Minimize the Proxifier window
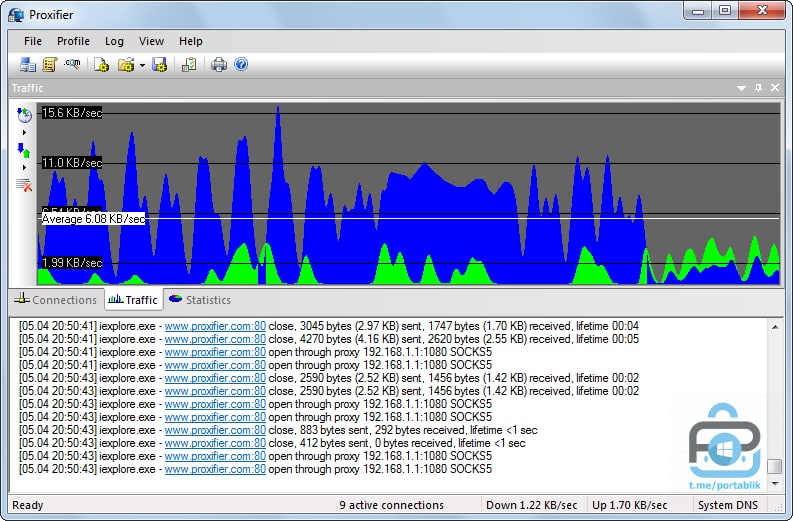Image resolution: width=793 pixels, height=521 pixels. pyautogui.click(x=698, y=11)
